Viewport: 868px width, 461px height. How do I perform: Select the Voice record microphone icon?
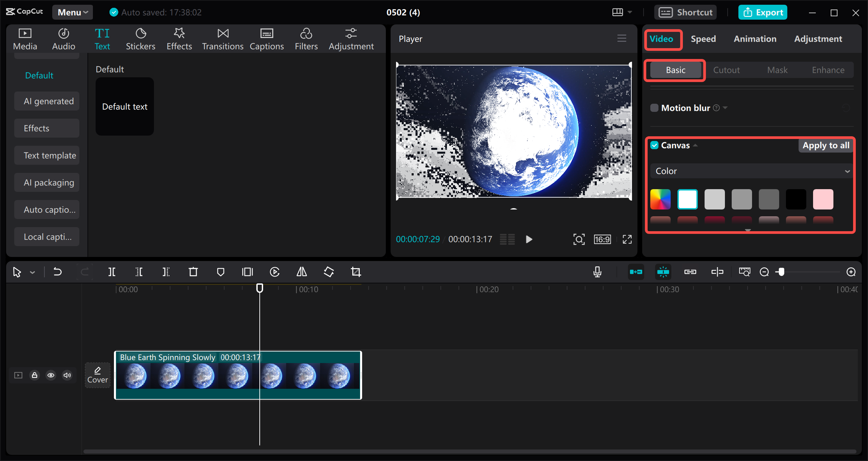597,272
